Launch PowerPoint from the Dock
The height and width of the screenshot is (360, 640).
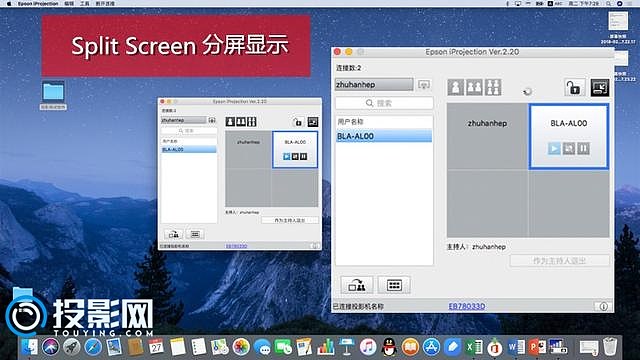537,347
